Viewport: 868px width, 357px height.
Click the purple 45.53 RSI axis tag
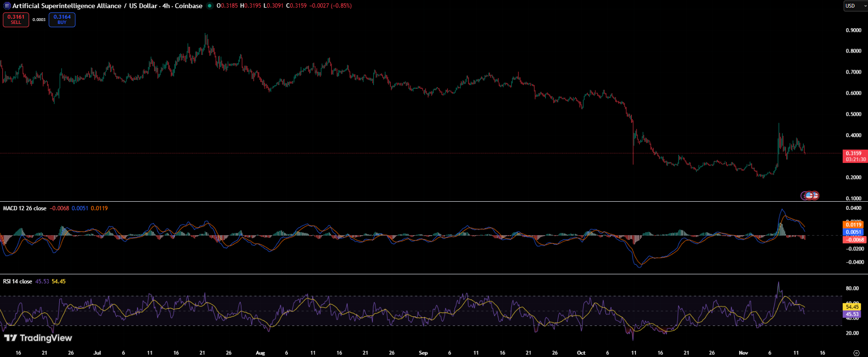click(852, 314)
